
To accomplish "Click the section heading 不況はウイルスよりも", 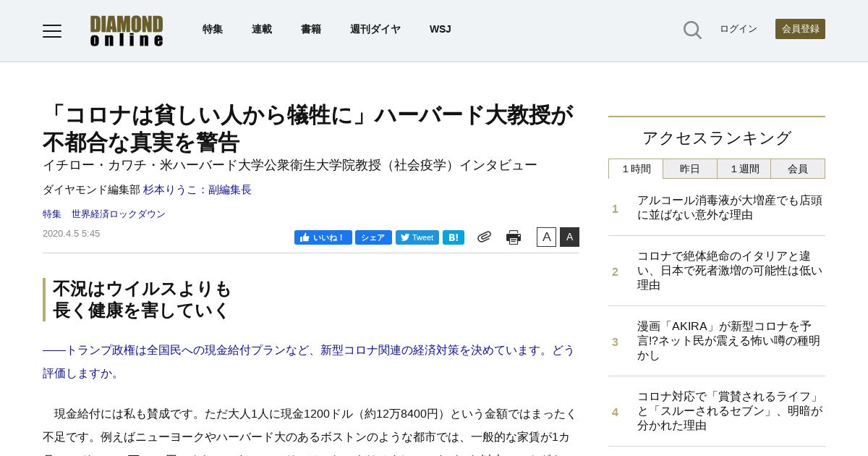I will [x=142, y=300].
